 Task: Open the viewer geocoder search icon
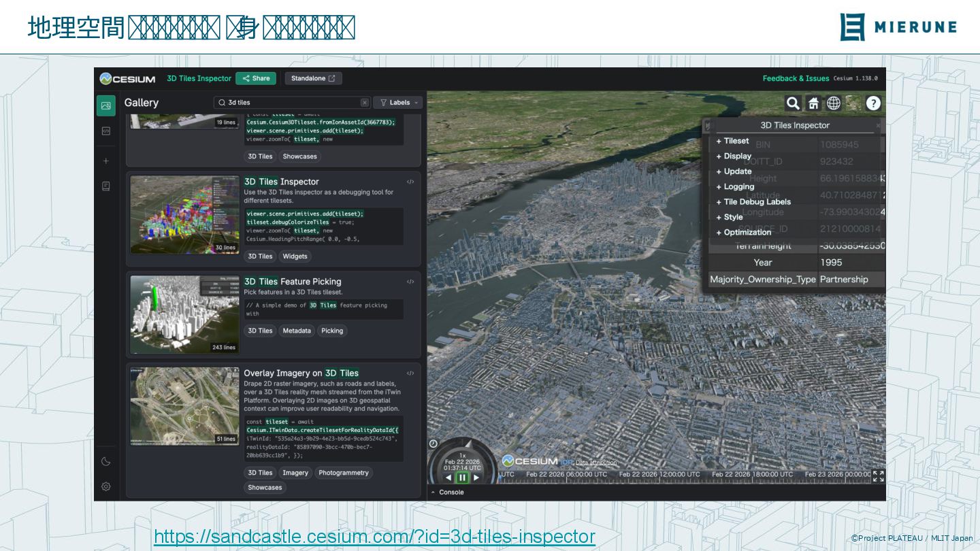click(x=793, y=103)
